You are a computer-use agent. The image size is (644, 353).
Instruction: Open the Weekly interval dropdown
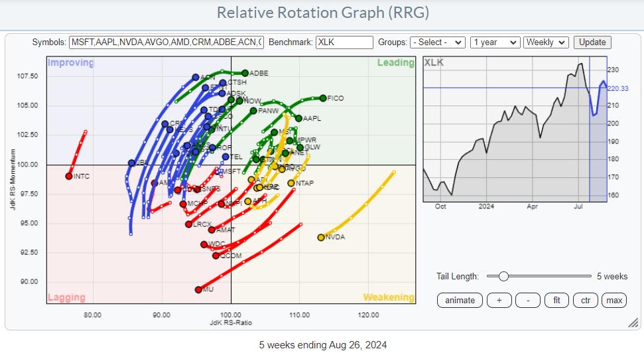[546, 42]
